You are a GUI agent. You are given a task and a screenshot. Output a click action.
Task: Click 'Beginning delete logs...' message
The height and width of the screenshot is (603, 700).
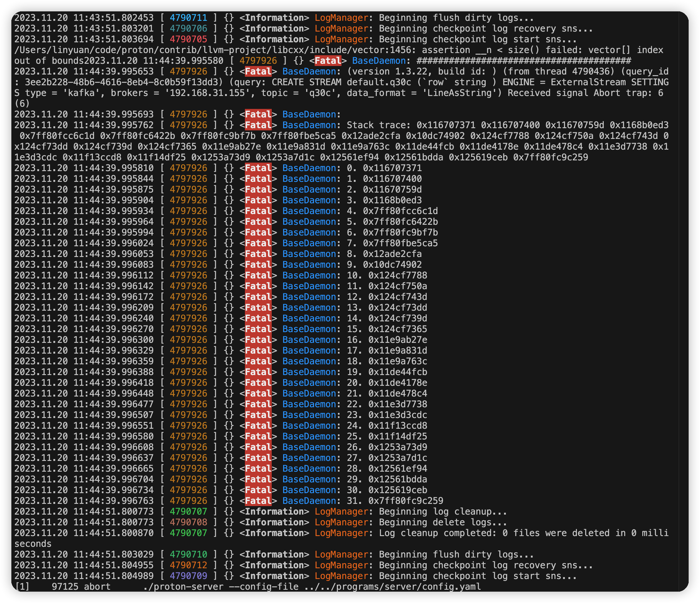(443, 522)
